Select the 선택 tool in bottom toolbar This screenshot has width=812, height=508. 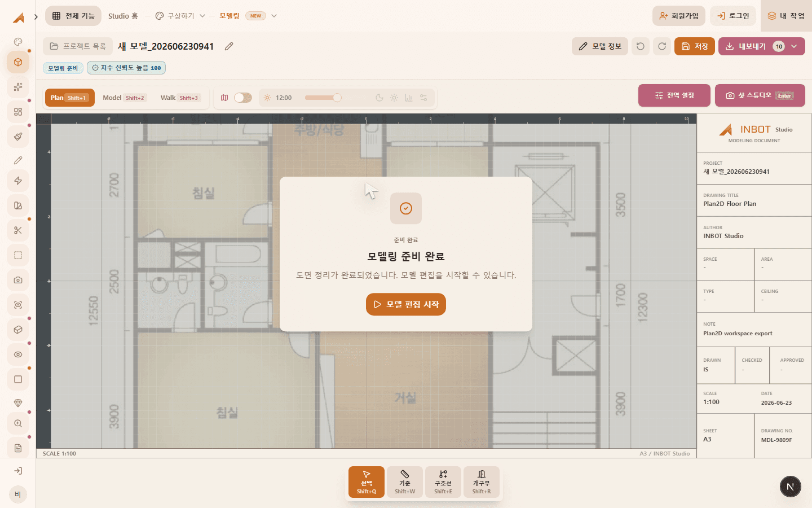[367, 482]
